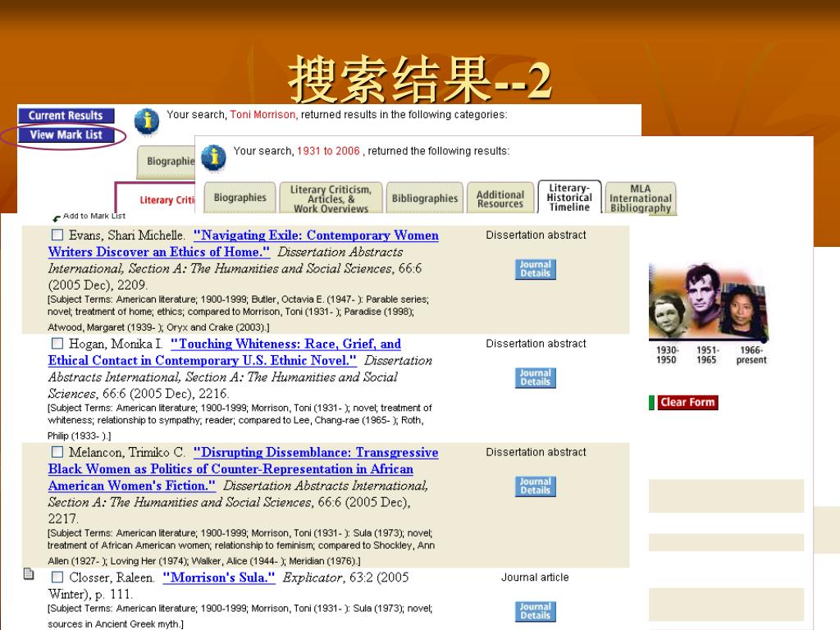Click the red "1931 to 2006" search term
Viewport: 840px width, 630px height.
[328, 151]
